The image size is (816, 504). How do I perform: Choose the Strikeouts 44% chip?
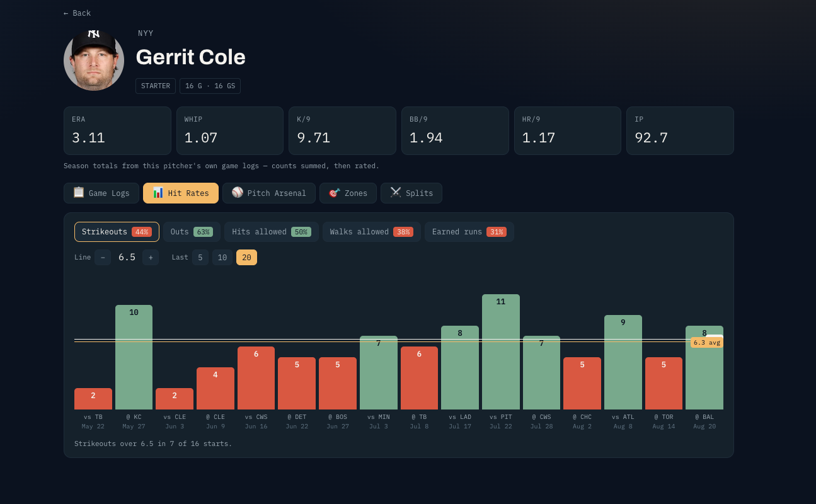tap(117, 232)
